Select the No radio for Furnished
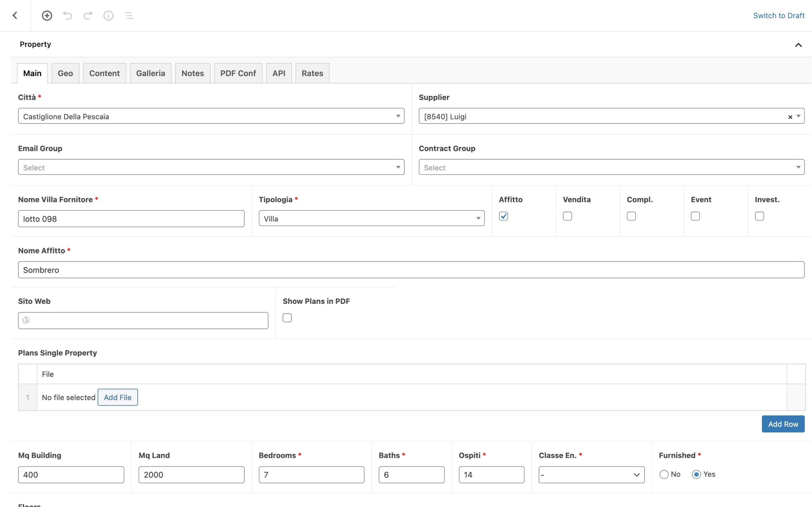 [664, 474]
